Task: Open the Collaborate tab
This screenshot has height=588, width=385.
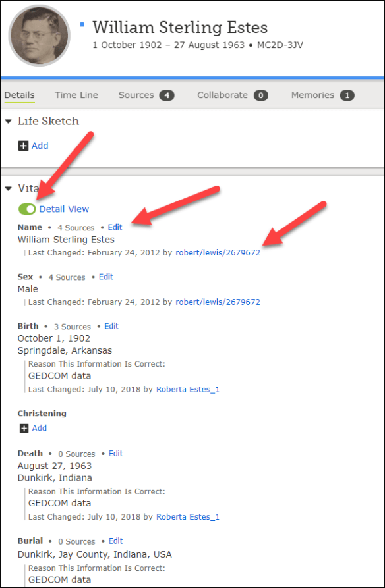Action: [233, 95]
